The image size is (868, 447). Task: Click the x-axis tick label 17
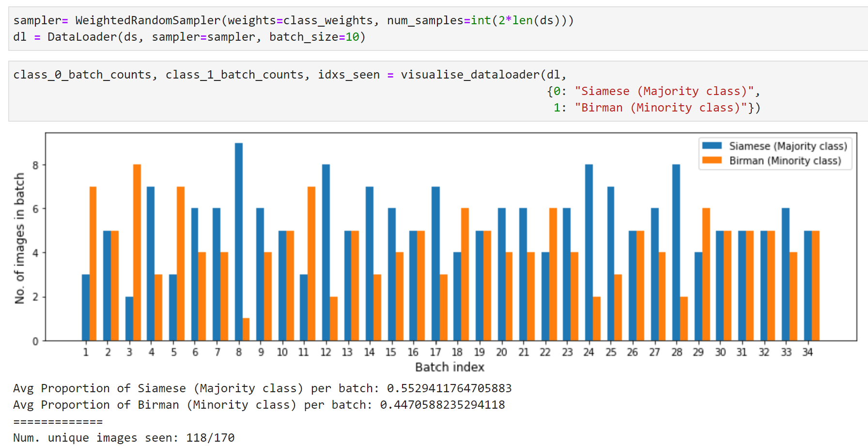click(x=435, y=352)
